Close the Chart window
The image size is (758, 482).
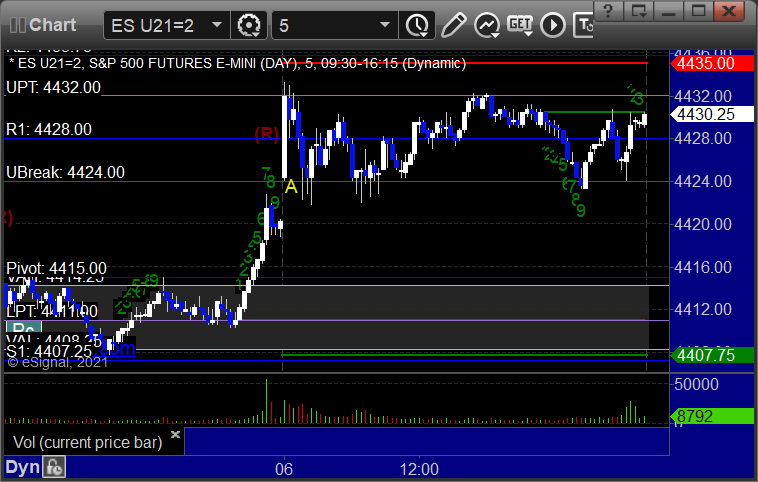(729, 11)
